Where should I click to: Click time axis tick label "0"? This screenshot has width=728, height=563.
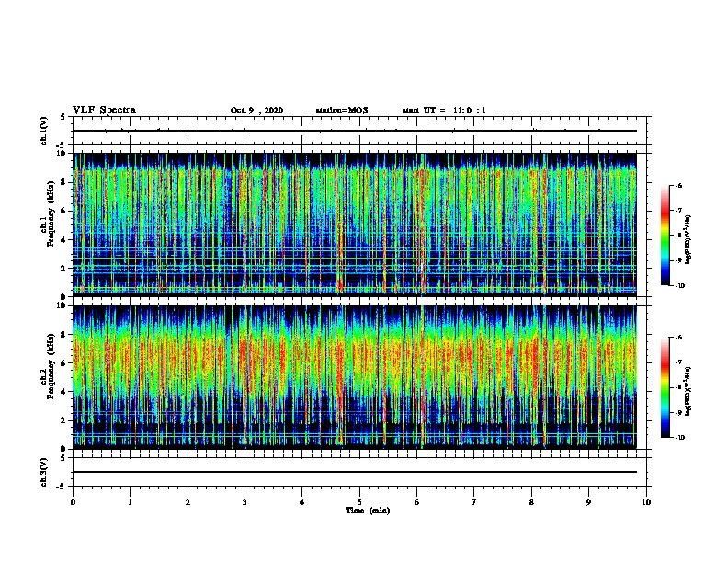73,502
